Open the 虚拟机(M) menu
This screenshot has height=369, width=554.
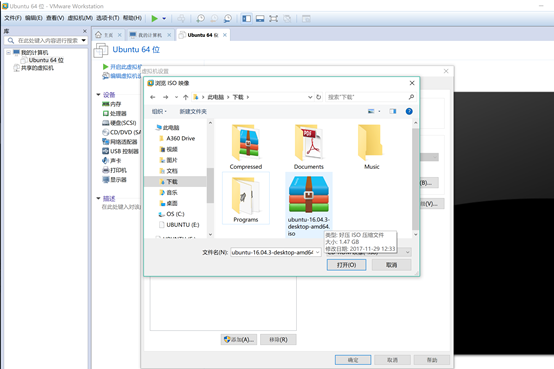pos(80,18)
